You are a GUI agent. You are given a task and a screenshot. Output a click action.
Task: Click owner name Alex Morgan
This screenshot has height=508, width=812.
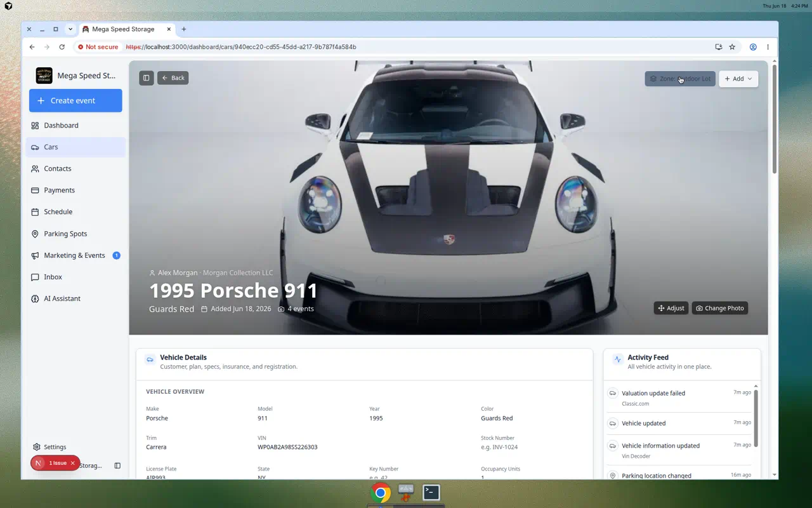[178, 272]
